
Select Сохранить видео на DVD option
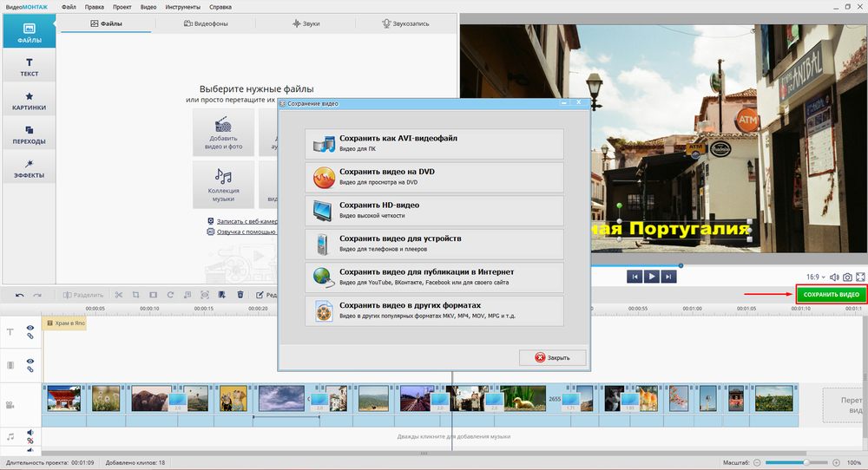point(434,176)
